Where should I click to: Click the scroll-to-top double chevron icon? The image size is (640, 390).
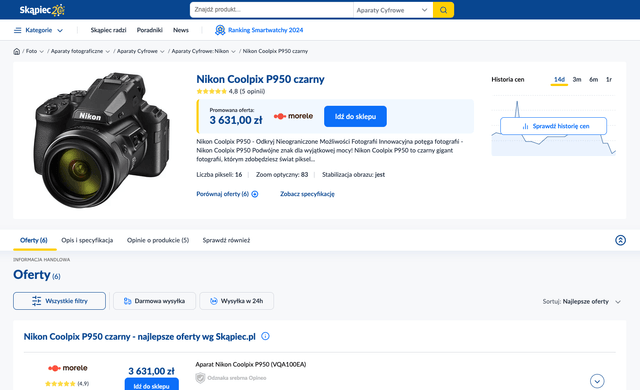620,240
